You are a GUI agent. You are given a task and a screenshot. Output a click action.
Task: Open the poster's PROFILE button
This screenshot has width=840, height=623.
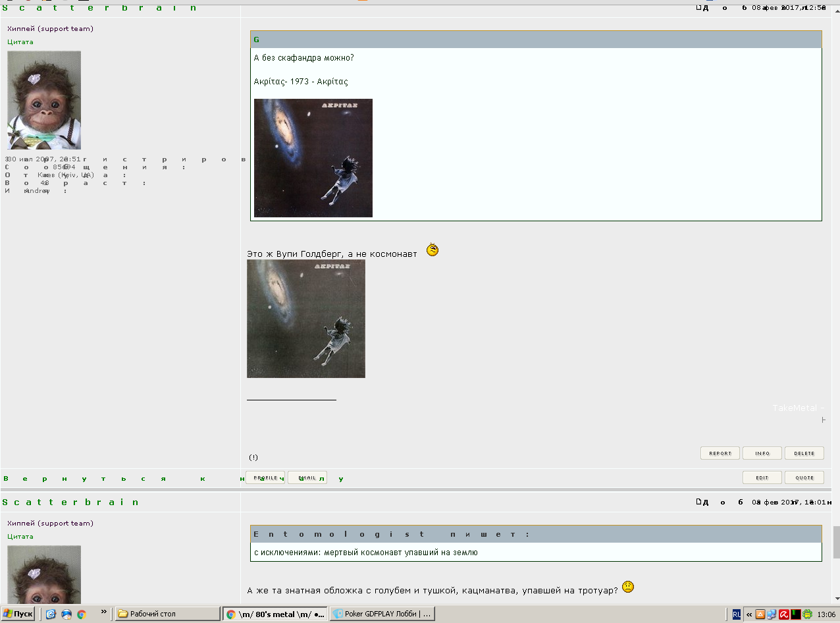(265, 477)
